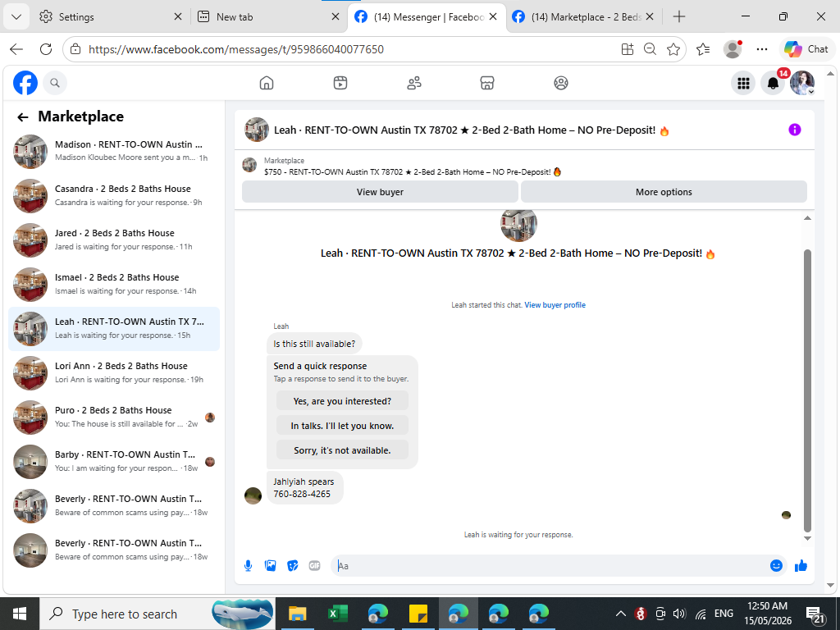Open the browser zoom-out indicator icon
This screenshot has height=630, width=840.
pos(650,49)
